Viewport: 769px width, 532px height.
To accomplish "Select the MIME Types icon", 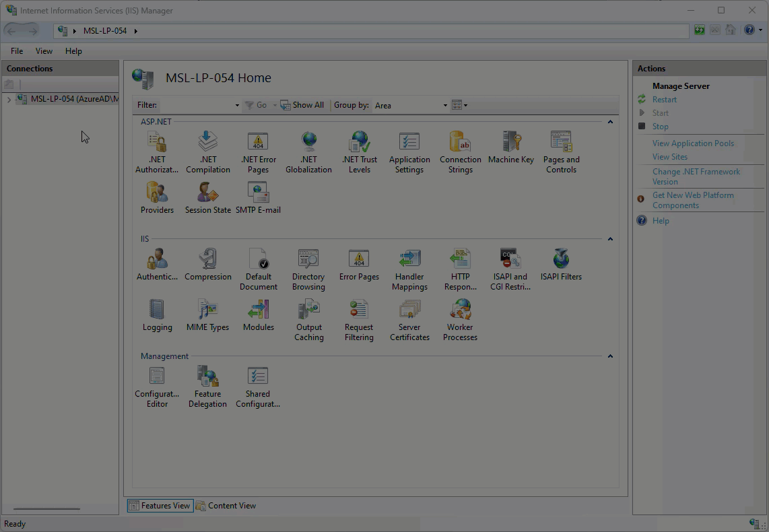I will (207, 310).
